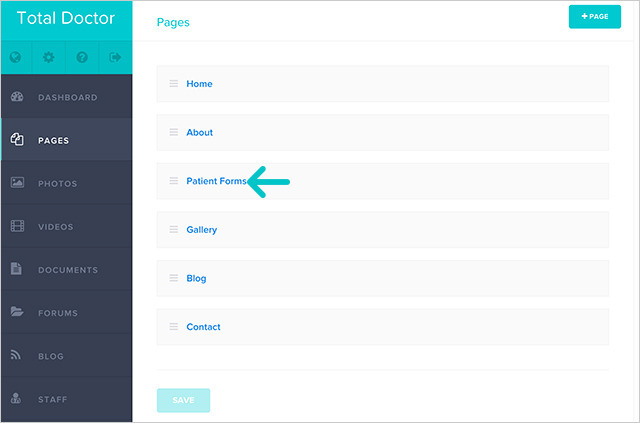Viewport: 640px width, 423px height.
Task: Click the drag handle beside Gallery
Action: (173, 229)
